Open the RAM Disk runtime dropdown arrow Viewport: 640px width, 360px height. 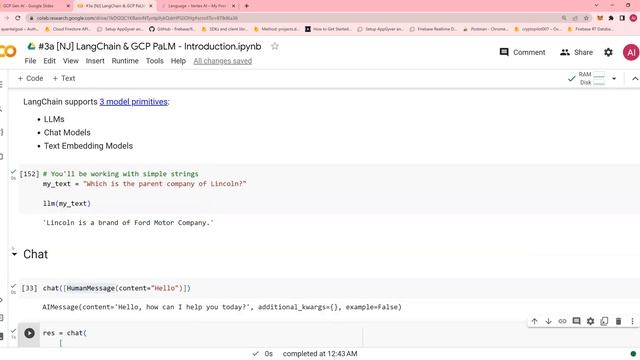[614, 78]
